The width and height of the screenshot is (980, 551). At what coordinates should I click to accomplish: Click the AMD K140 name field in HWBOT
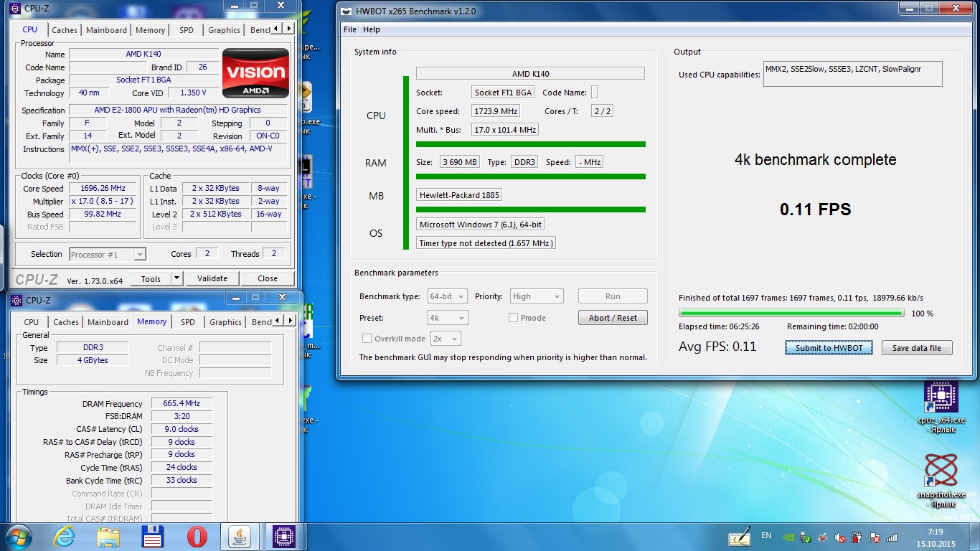click(x=530, y=73)
